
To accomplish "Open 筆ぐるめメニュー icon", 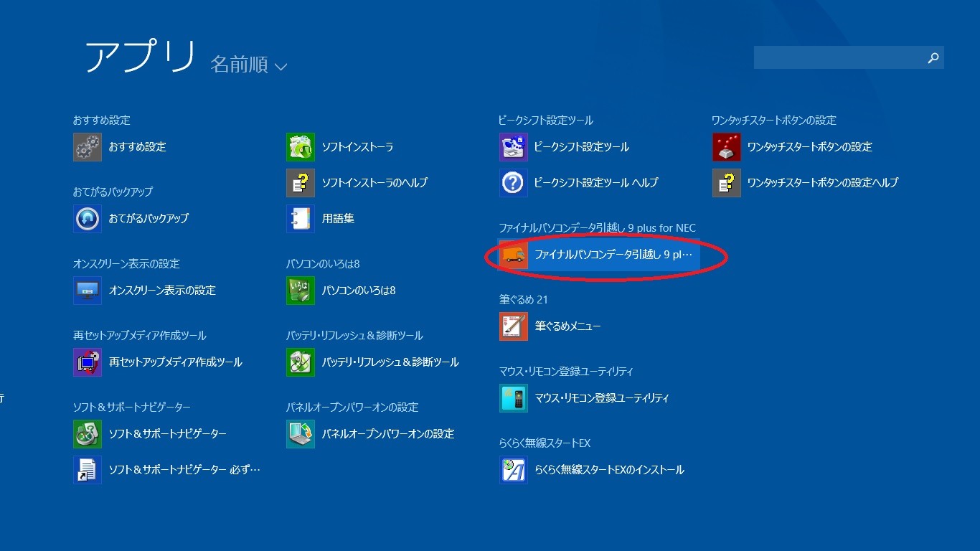I will (514, 326).
